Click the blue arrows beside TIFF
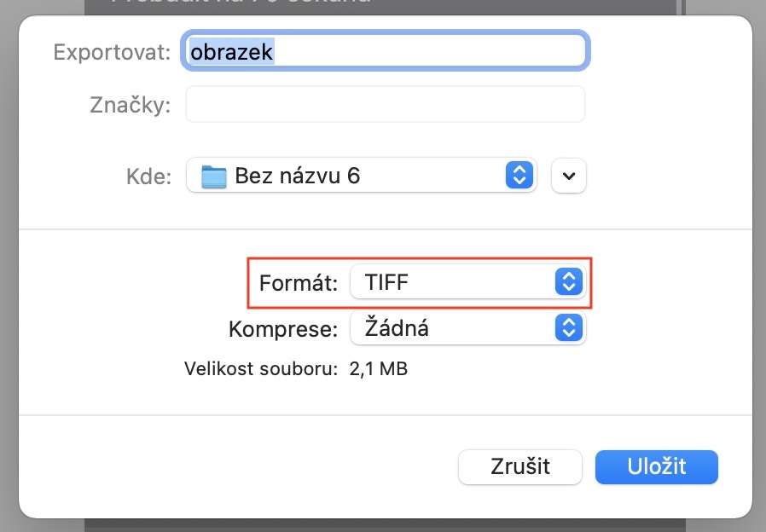Viewport: 766px width, 532px height. pyautogui.click(x=567, y=281)
